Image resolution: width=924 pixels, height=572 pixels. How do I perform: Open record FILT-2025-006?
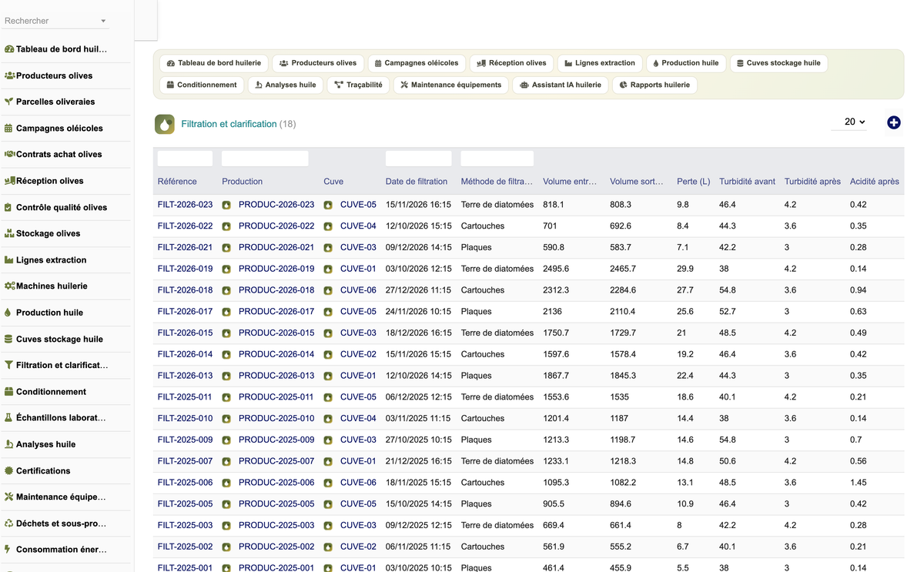click(185, 483)
